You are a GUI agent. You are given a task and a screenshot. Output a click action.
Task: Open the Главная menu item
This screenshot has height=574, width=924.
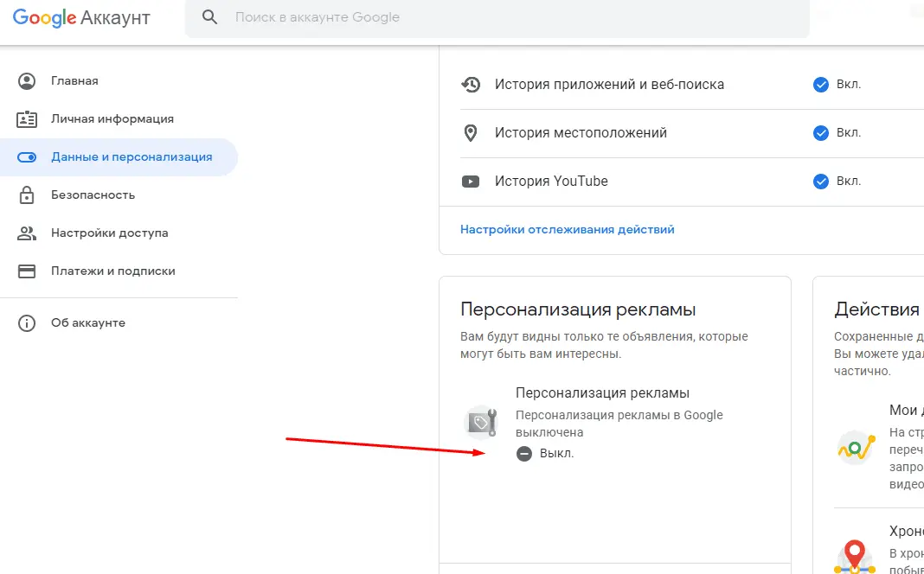coord(74,81)
